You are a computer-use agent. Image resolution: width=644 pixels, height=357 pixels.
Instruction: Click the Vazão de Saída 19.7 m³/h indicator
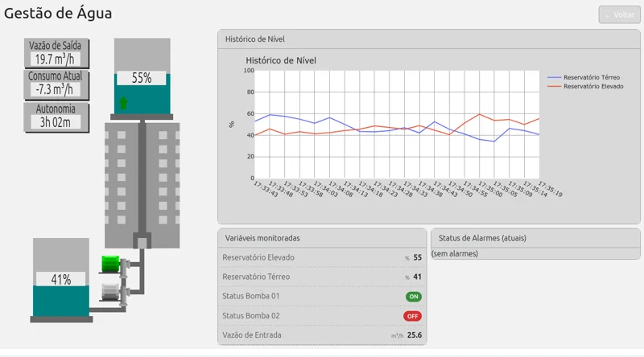(x=56, y=52)
